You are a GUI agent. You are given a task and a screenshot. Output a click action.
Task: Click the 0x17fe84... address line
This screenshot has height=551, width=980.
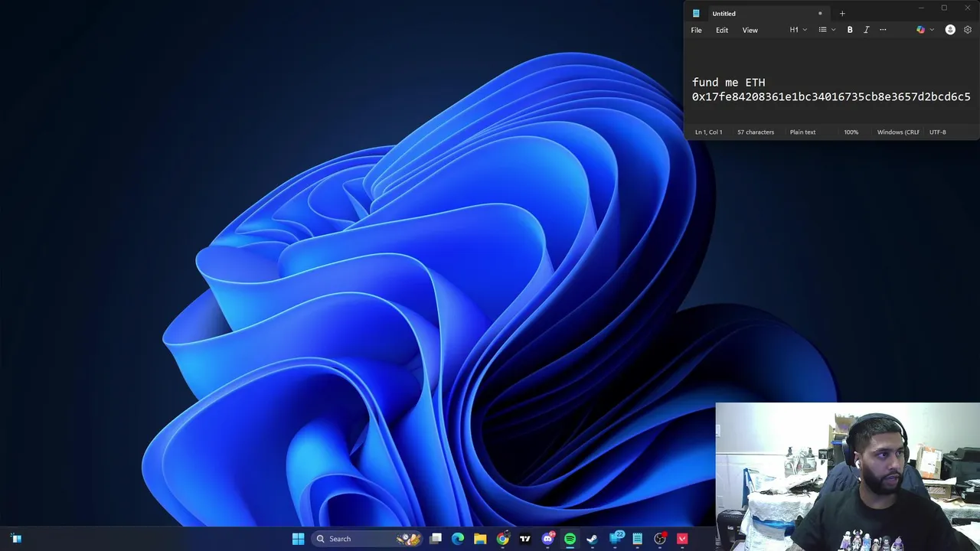tap(831, 97)
